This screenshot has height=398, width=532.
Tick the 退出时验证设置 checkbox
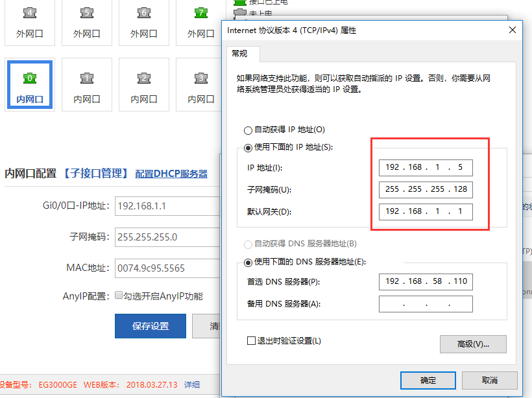coord(252,341)
